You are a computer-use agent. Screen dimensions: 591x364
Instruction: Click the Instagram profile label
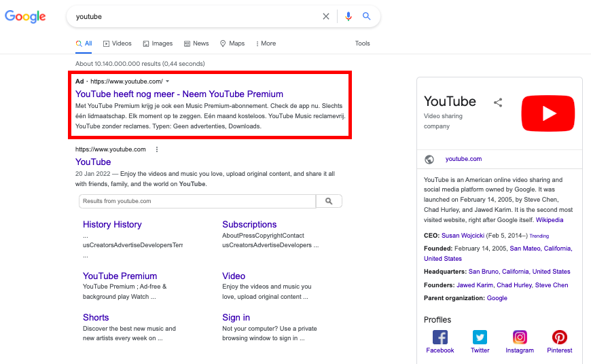coord(520,350)
